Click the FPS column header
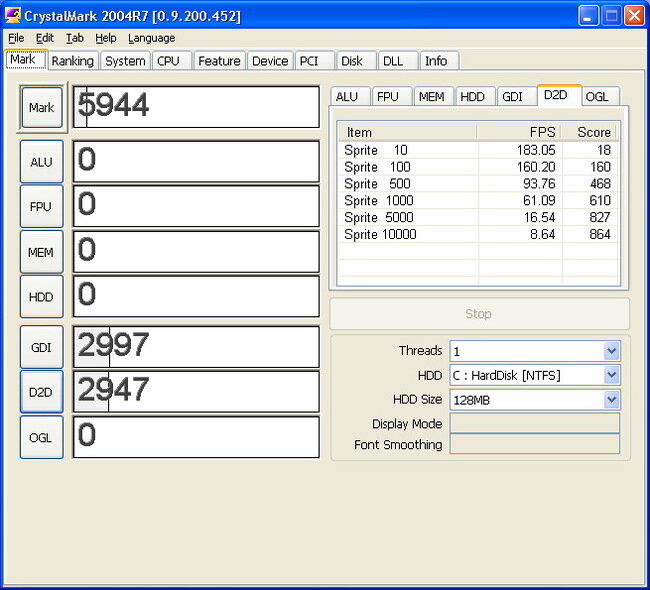 click(519, 132)
